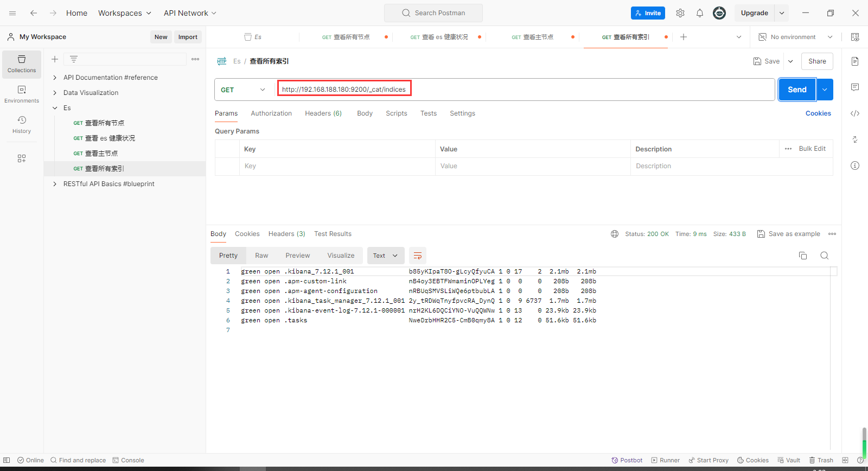
Task: Open the comments icon in right sidebar
Action: (855, 87)
